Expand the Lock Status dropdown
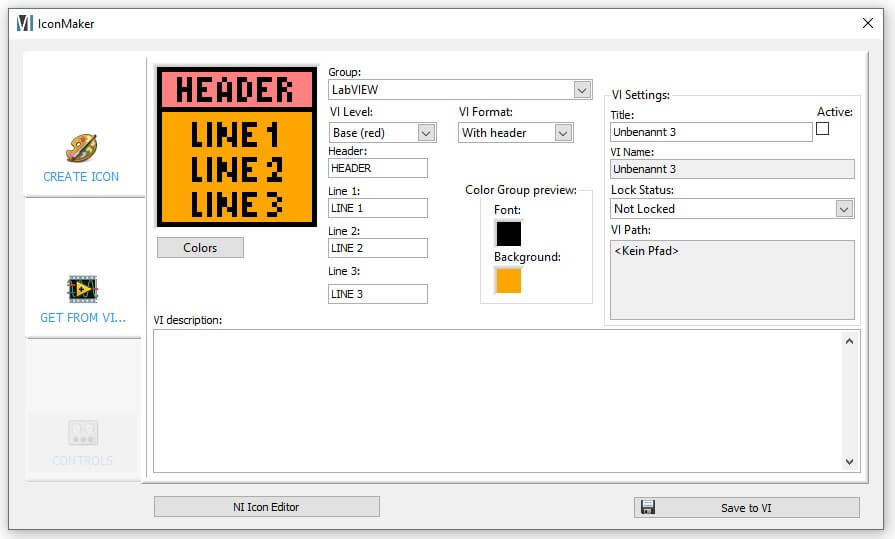The image size is (895, 539). coord(844,209)
